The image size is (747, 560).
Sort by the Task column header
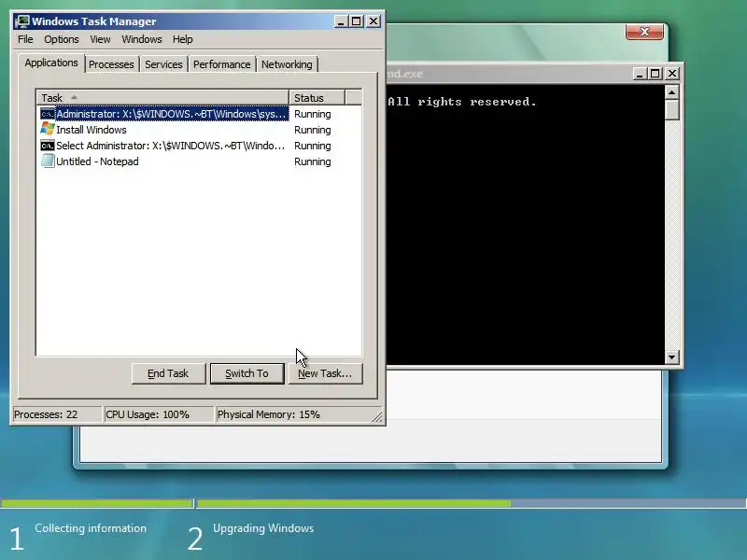pos(162,98)
